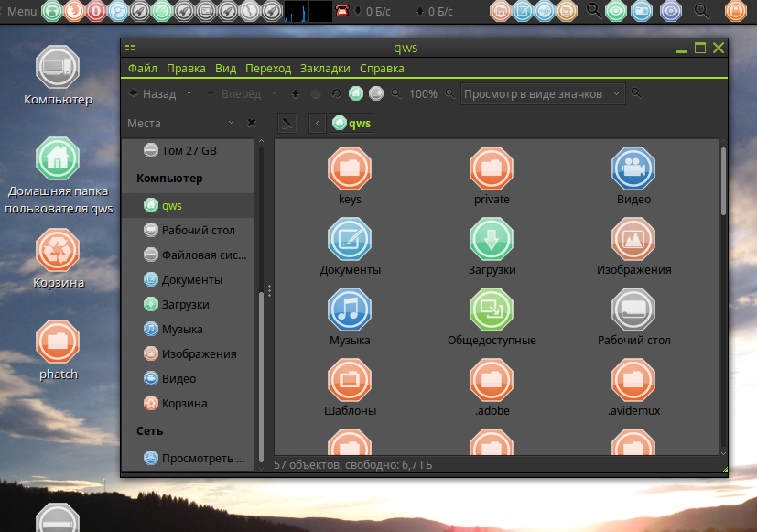Select Документы in the sidebar
757x532 pixels.
[x=188, y=279]
